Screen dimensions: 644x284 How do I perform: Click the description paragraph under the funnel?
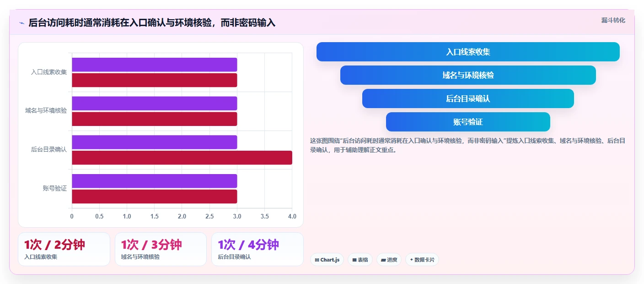coord(468,145)
